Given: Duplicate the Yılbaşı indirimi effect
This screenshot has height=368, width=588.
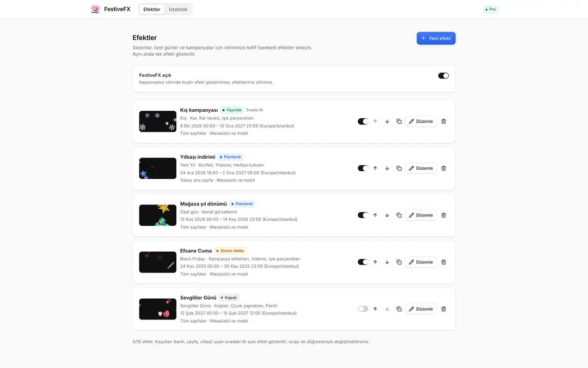Looking at the screenshot, I should click(399, 168).
